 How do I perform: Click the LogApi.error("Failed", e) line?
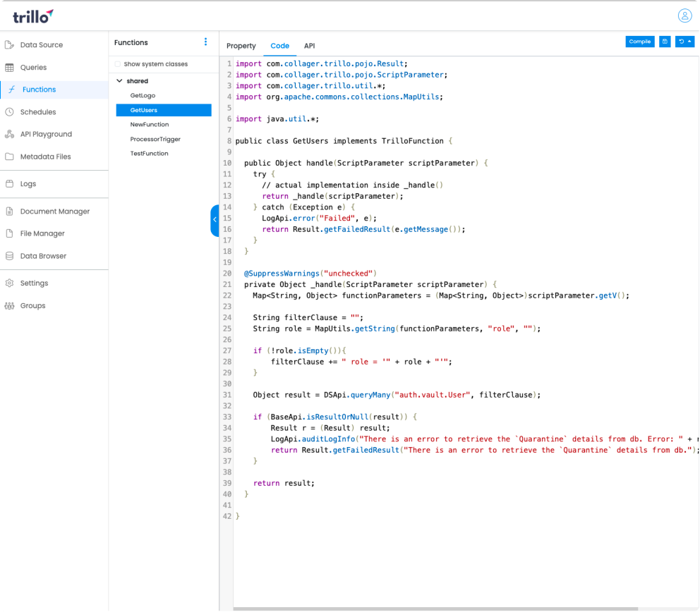point(319,218)
